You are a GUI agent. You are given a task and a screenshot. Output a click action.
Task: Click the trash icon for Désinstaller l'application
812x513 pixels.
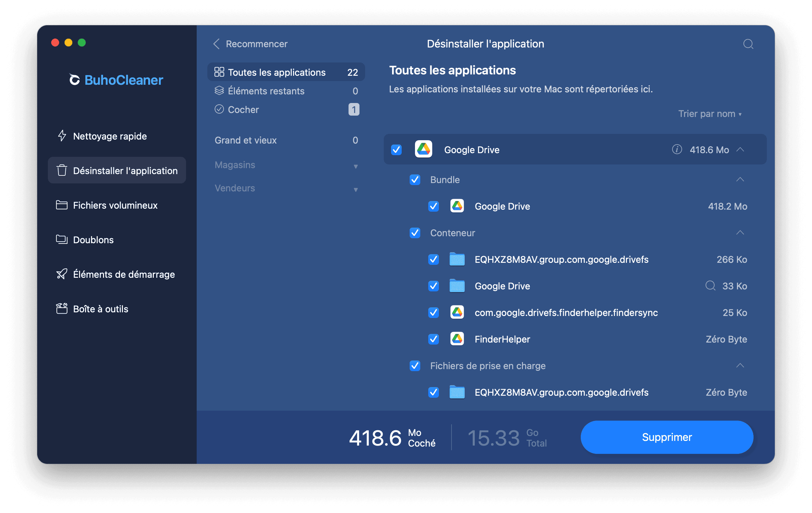click(62, 170)
